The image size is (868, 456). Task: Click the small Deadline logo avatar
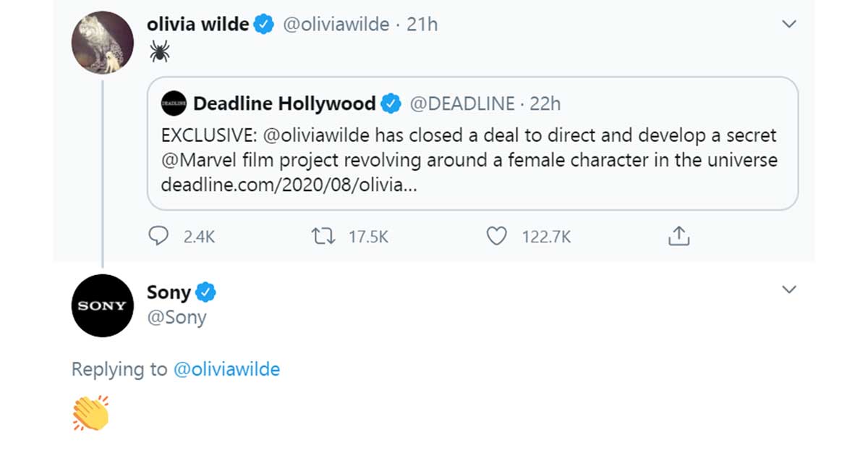174,104
